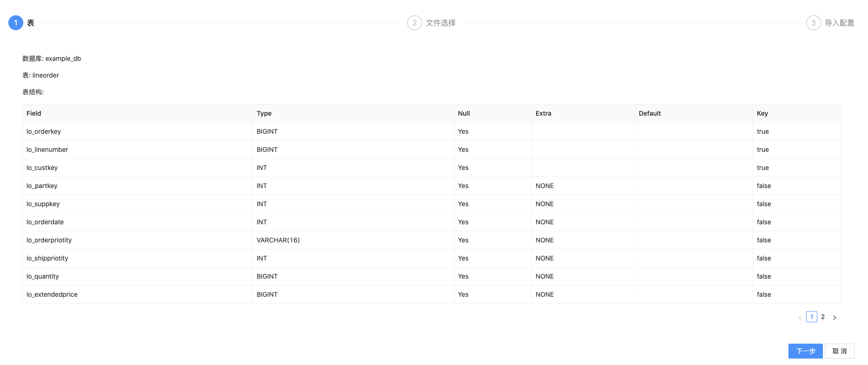Click the 表: lineorder label
This screenshot has width=868, height=365.
click(41, 75)
